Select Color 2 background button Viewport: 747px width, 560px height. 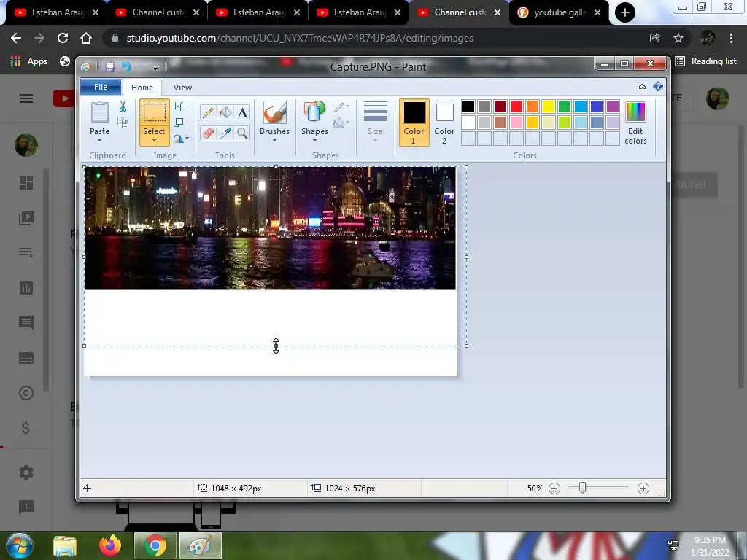click(444, 122)
